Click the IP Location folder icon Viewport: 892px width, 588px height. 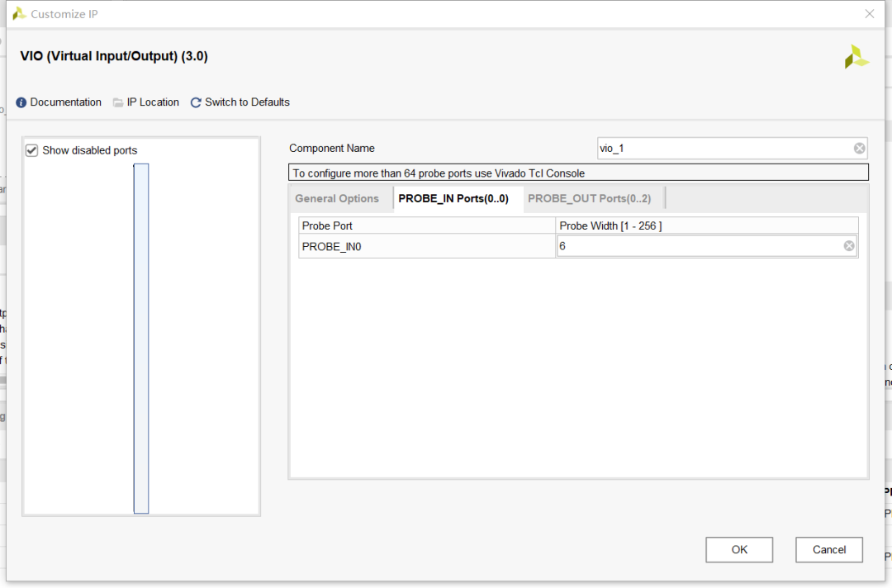click(118, 102)
